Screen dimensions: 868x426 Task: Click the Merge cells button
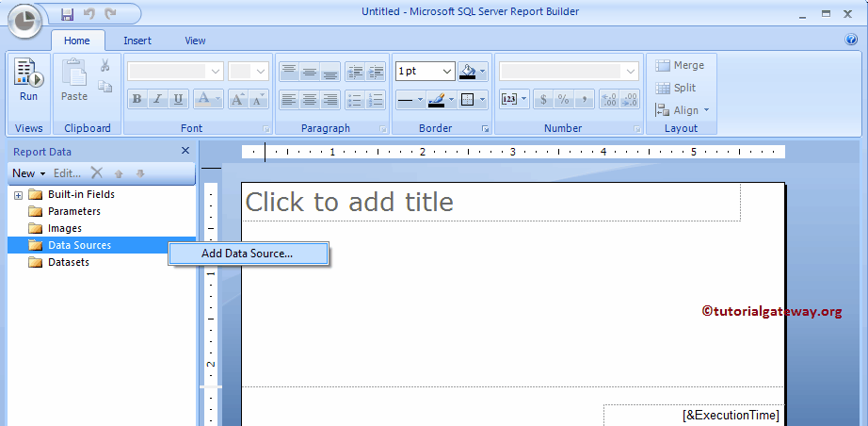coord(680,65)
